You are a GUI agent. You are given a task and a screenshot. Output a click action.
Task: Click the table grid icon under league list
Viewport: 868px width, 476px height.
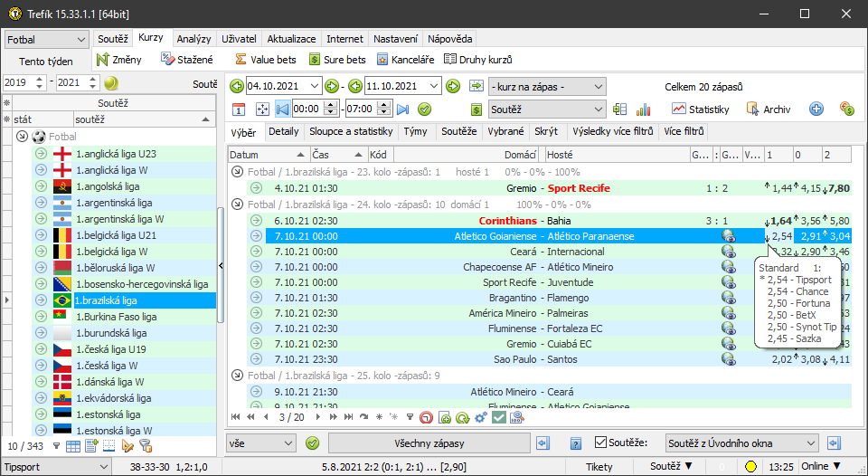tap(73, 445)
